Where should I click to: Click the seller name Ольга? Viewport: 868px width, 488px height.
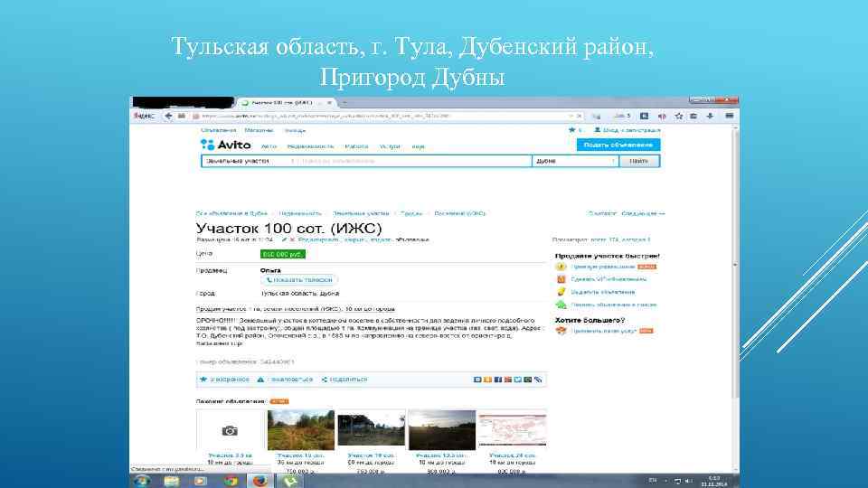[x=270, y=270]
